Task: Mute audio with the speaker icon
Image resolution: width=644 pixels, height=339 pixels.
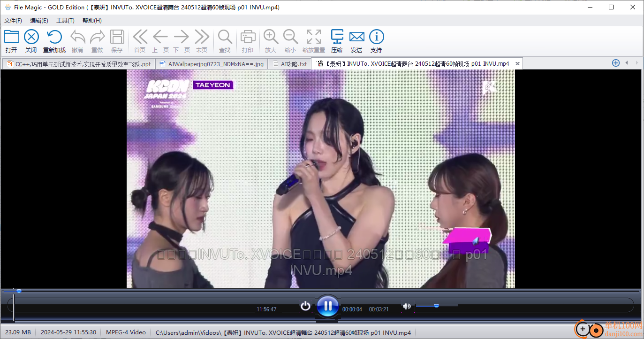Action: coord(407,306)
